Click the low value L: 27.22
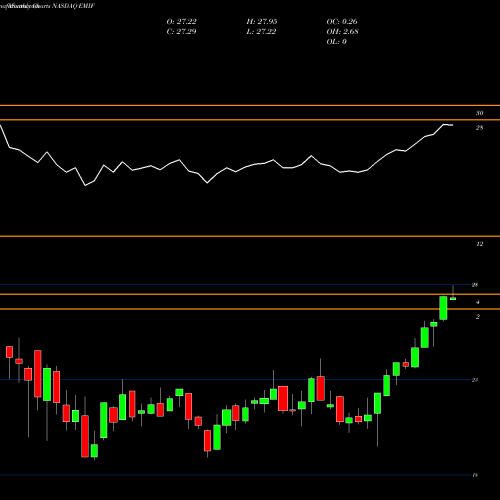Image resolution: width=500 pixels, height=500 pixels. click(261, 32)
